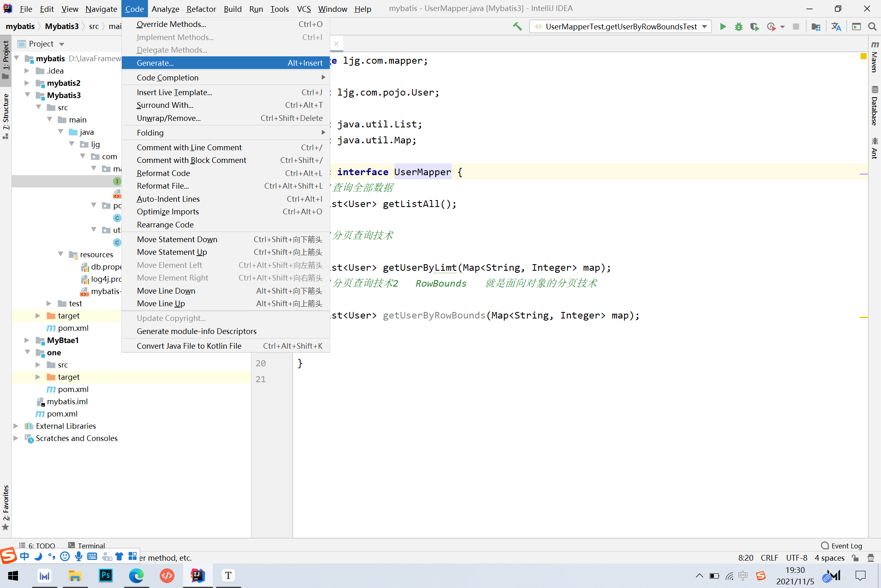Start debugging with the bug icon
This screenshot has width=881, height=588.
click(x=739, y=27)
